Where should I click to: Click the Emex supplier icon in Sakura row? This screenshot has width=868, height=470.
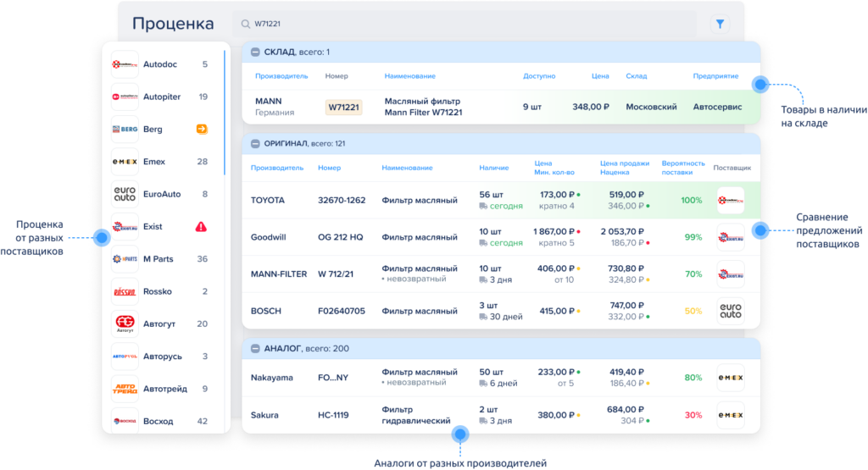pos(730,415)
